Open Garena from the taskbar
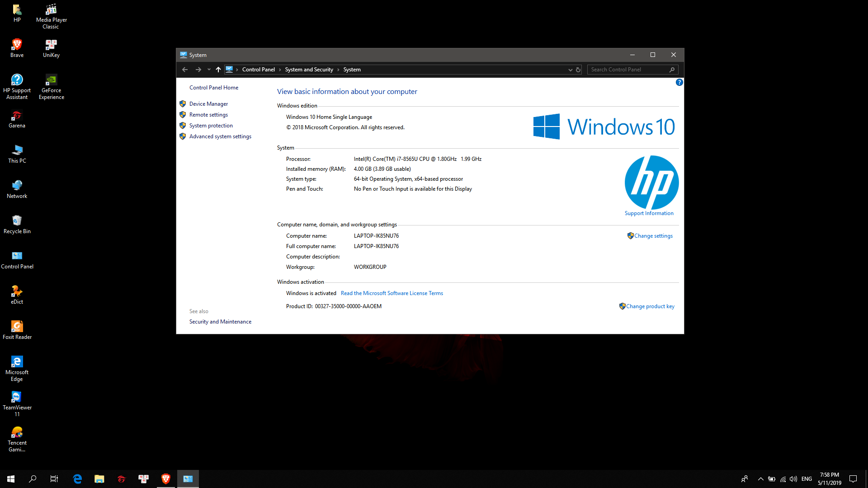Viewport: 868px width, 488px height. pos(122,479)
